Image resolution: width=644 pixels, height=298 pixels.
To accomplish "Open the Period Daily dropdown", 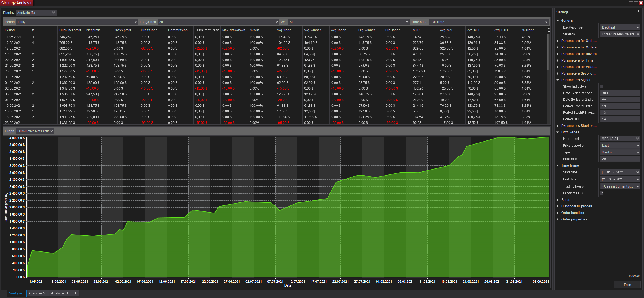I will [x=77, y=22].
